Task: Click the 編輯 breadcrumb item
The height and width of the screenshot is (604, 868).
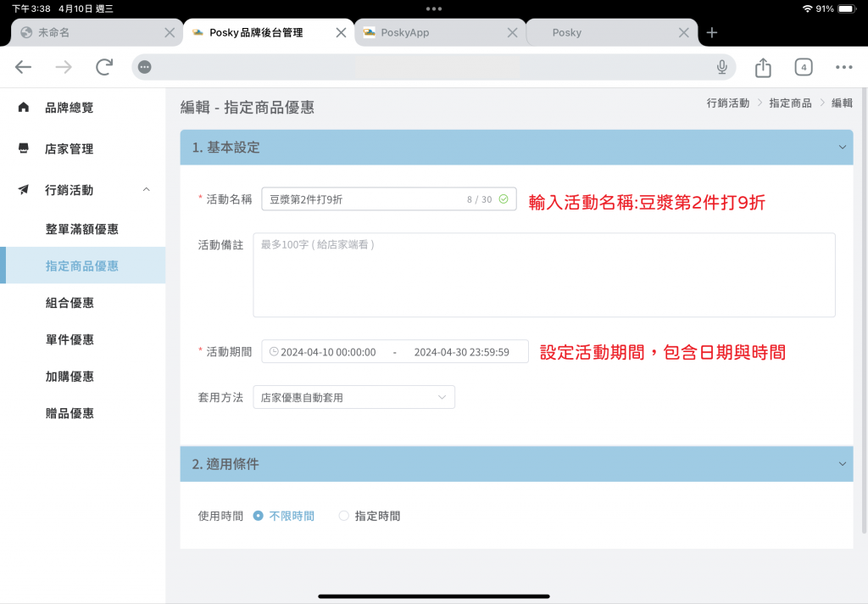Action: (842, 103)
